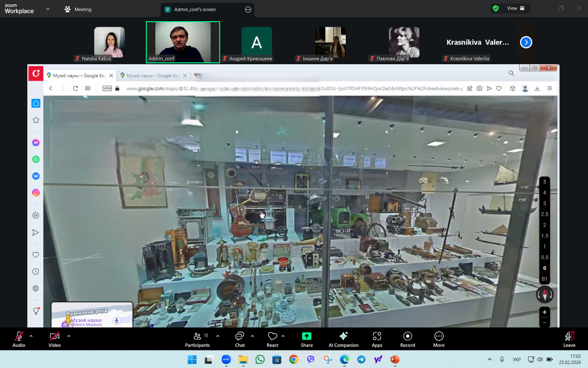The image size is (588, 368).
Task: Select Admin_conf's video thumbnail
Action: pyautogui.click(x=183, y=42)
